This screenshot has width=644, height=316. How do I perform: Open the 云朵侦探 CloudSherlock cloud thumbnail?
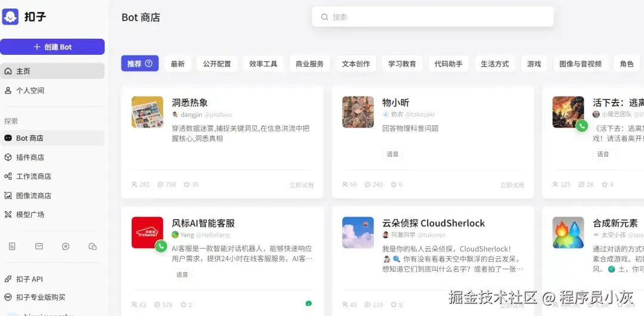coord(358,233)
